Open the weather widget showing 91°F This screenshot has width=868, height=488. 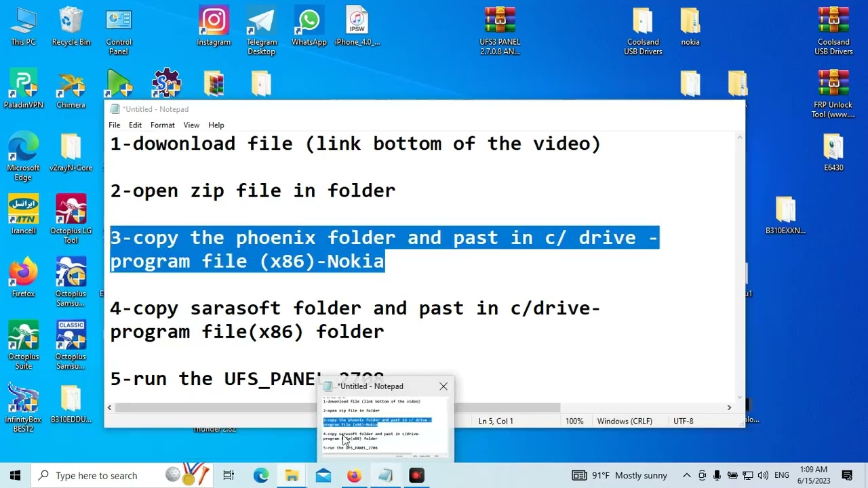(x=620, y=476)
